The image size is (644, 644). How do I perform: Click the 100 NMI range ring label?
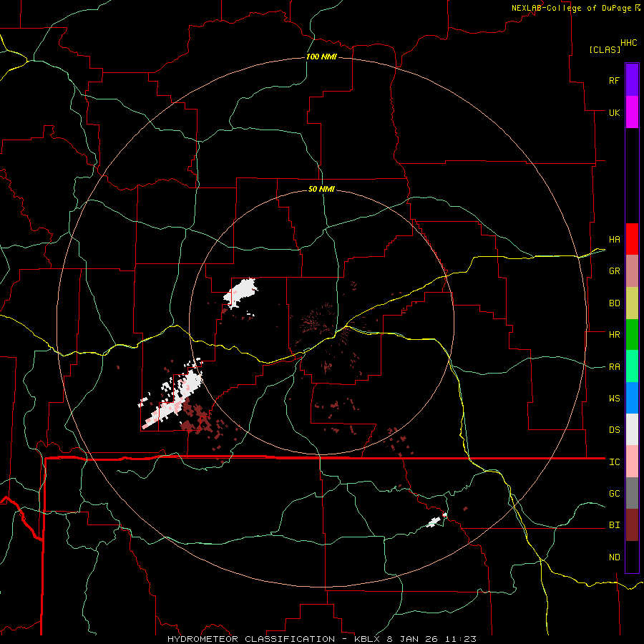click(x=321, y=57)
